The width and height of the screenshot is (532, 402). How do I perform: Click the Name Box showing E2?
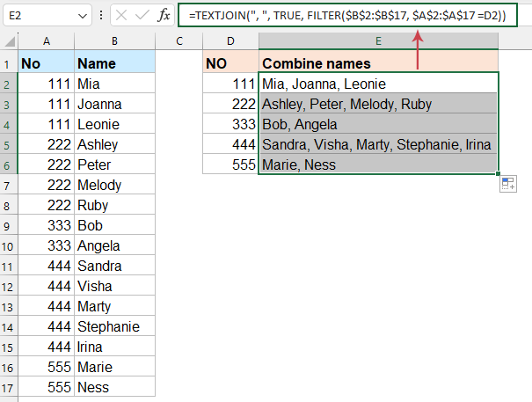[x=40, y=16]
